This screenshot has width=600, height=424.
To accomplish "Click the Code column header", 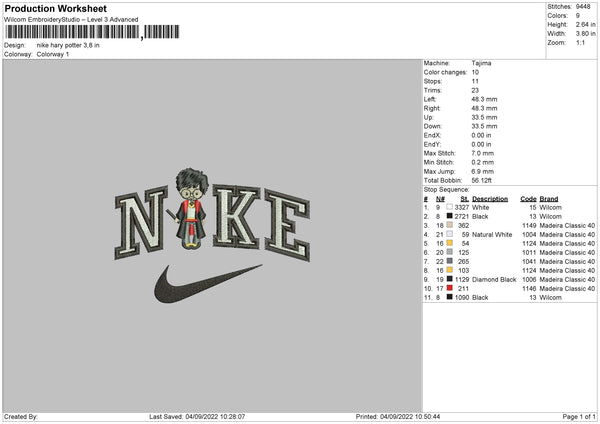I will 528,199.
